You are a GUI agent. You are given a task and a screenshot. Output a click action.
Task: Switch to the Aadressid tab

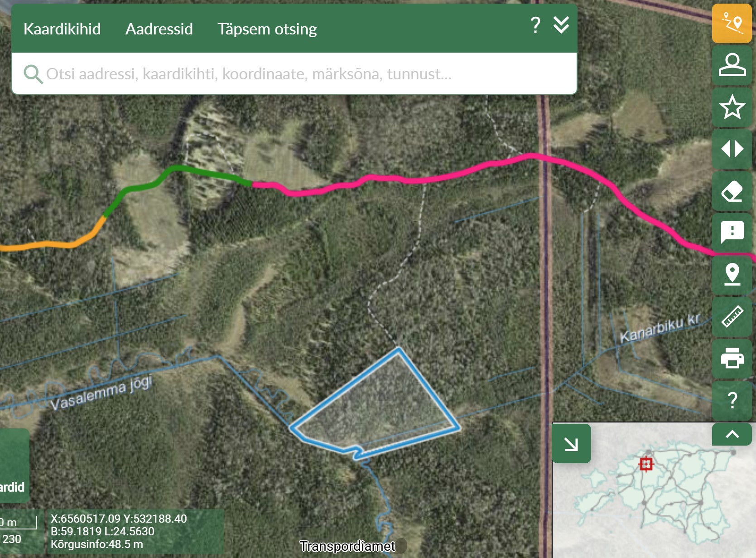(x=159, y=29)
